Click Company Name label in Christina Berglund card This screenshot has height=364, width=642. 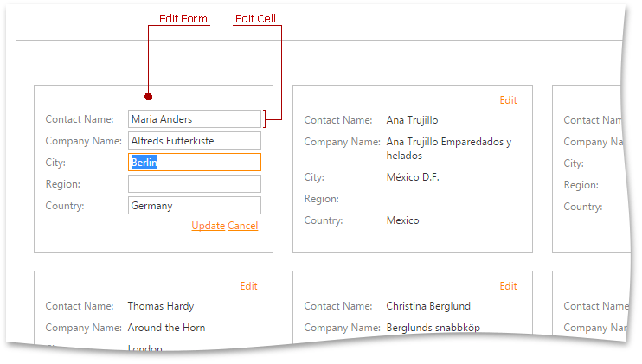[343, 328]
